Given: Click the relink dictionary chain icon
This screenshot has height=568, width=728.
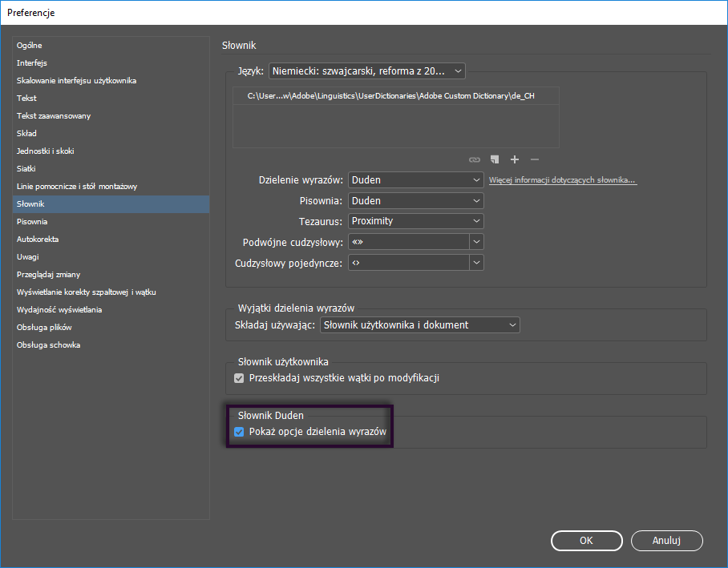Looking at the screenshot, I should click(474, 159).
